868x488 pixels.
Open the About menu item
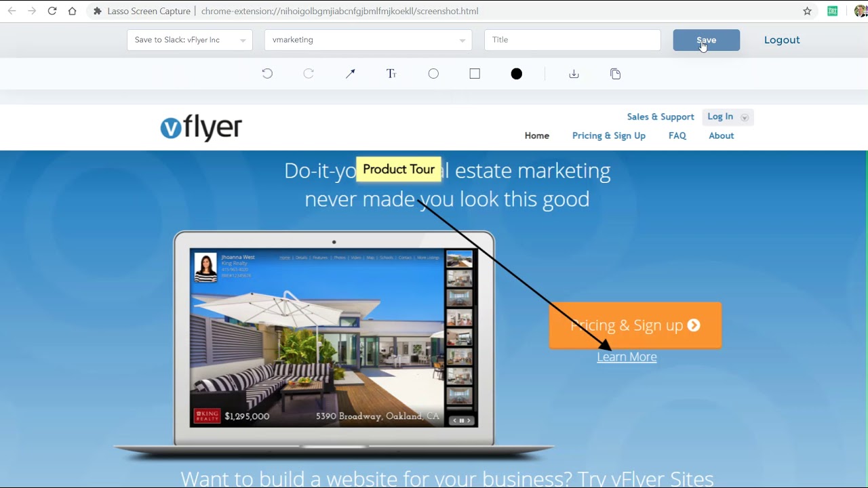pyautogui.click(x=722, y=136)
